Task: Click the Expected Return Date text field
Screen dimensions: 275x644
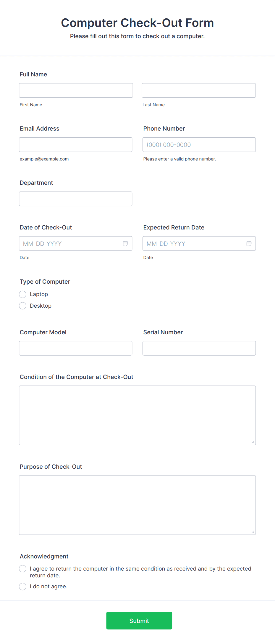Action: pyautogui.click(x=192, y=243)
